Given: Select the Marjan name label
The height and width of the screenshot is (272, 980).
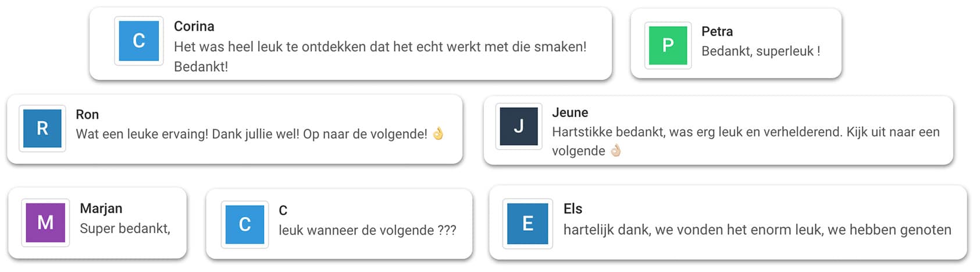Looking at the screenshot, I should point(101,209).
